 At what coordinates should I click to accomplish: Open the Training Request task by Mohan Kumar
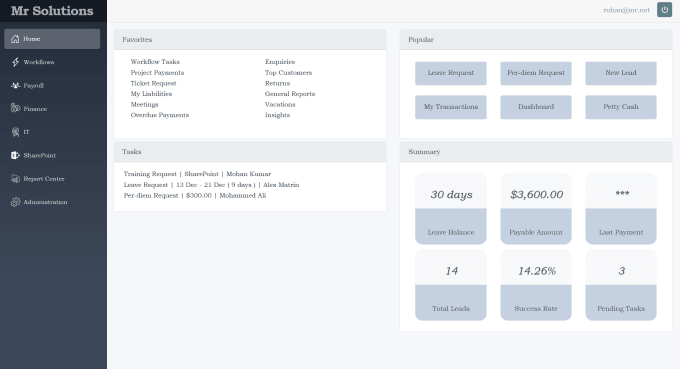pos(197,174)
